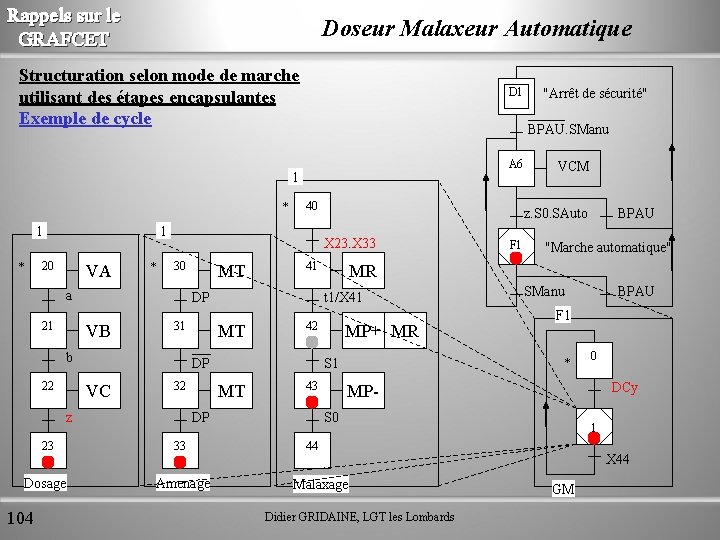Click transition label b below step 21
The width and height of the screenshot is (720, 540).
(69, 357)
